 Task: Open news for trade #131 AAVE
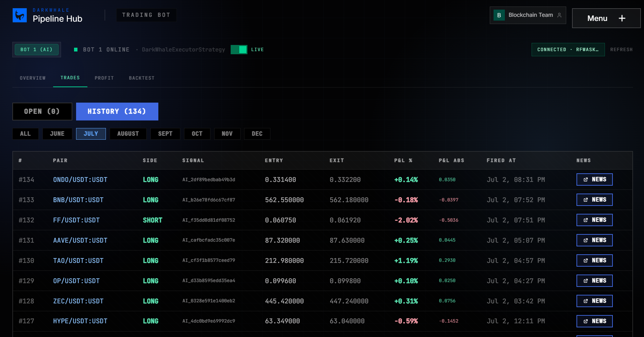click(x=594, y=240)
